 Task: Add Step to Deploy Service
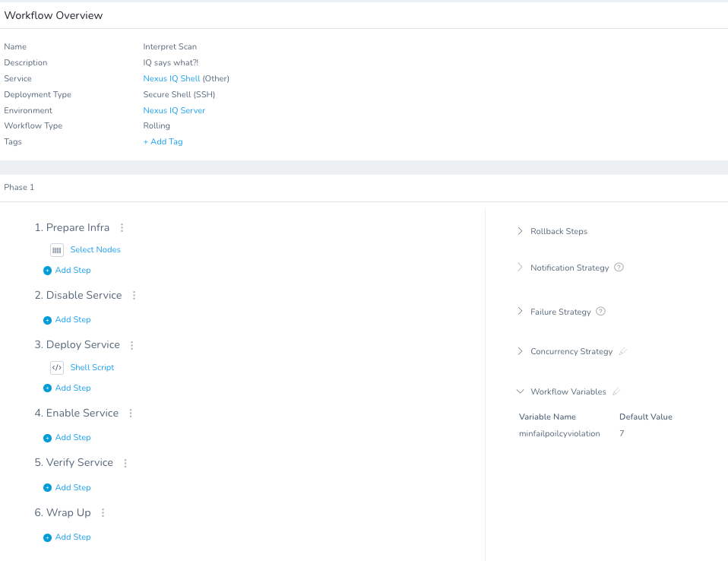pyautogui.click(x=73, y=388)
